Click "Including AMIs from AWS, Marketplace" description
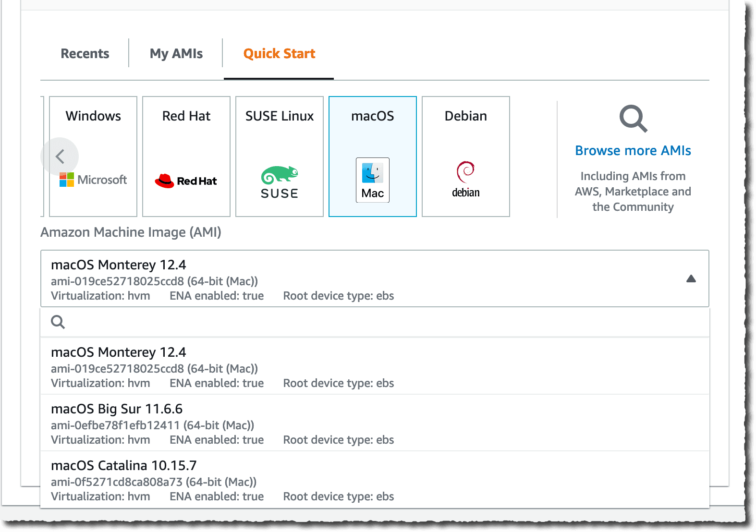756x532 pixels. click(633, 192)
